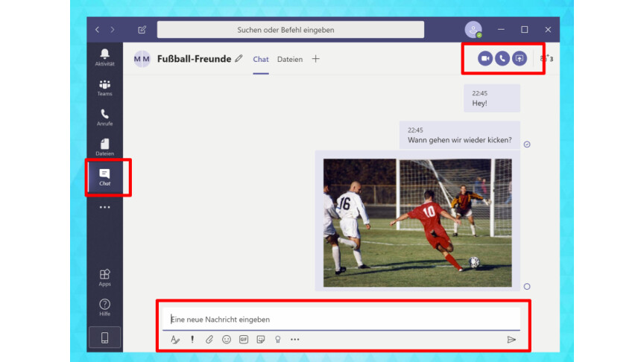Open Dateien in the left sidebar
The image size is (644, 362).
tap(104, 147)
